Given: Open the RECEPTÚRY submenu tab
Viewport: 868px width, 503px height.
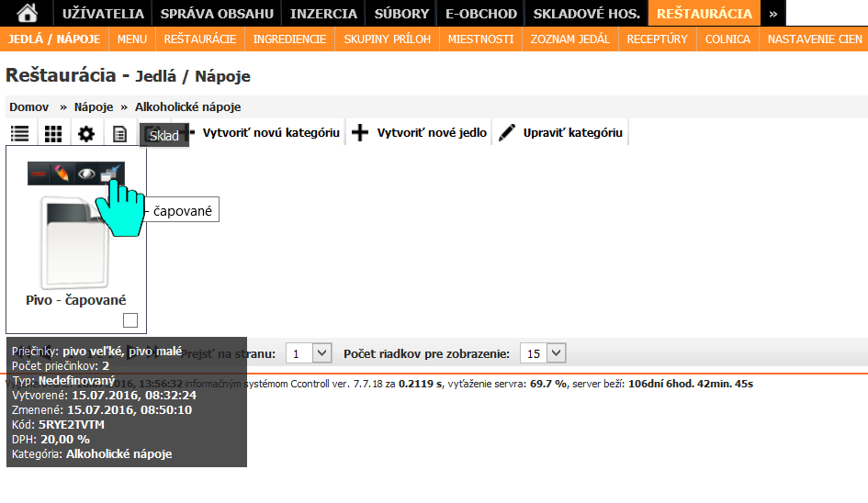Looking at the screenshot, I should click(x=657, y=39).
